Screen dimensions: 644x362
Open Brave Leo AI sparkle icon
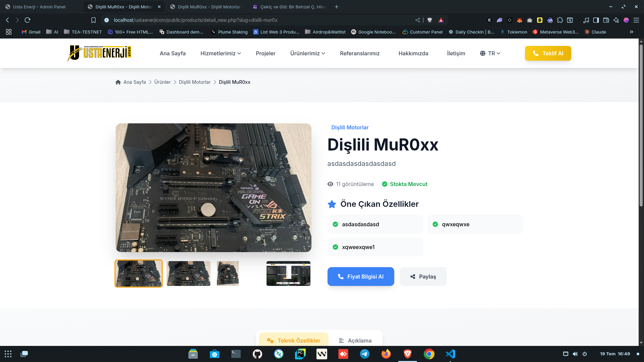point(616,20)
